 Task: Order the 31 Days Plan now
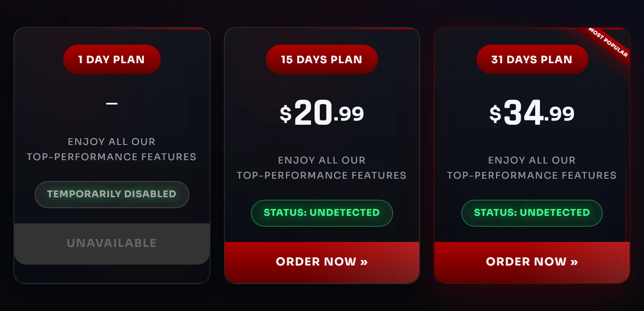click(x=532, y=262)
